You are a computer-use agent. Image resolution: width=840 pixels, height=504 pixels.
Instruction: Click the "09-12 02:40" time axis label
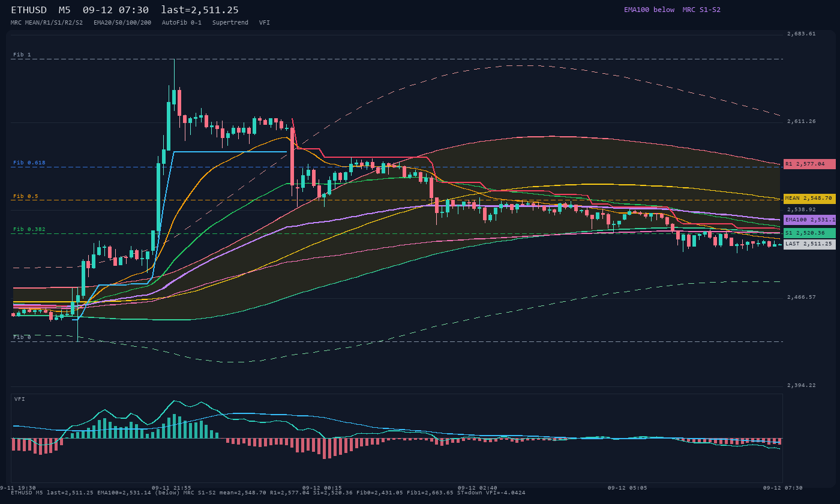point(478,488)
